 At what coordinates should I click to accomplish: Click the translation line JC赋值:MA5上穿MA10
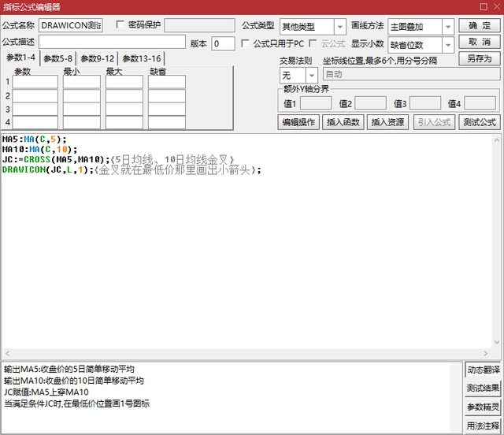tap(46, 392)
